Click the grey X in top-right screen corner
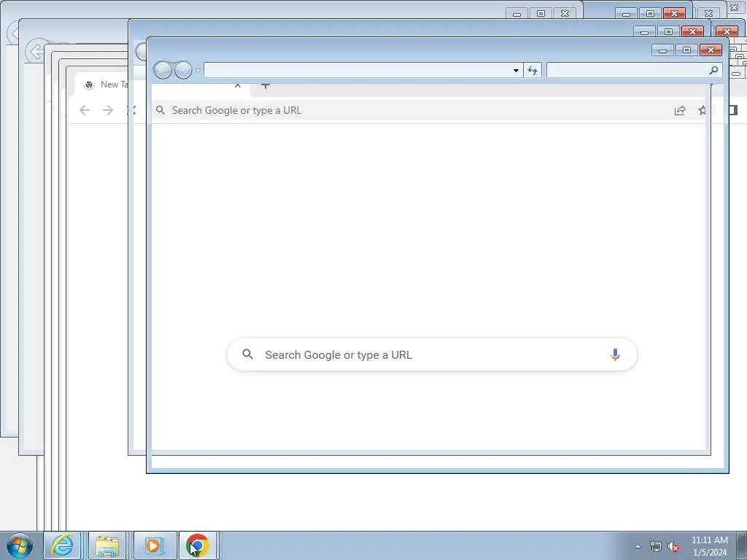The width and height of the screenshot is (747, 560). (734, 8)
